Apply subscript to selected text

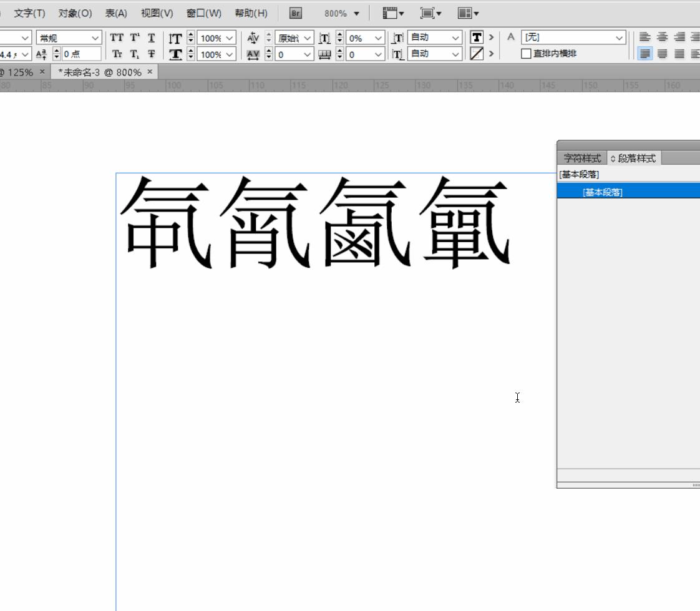point(135,54)
